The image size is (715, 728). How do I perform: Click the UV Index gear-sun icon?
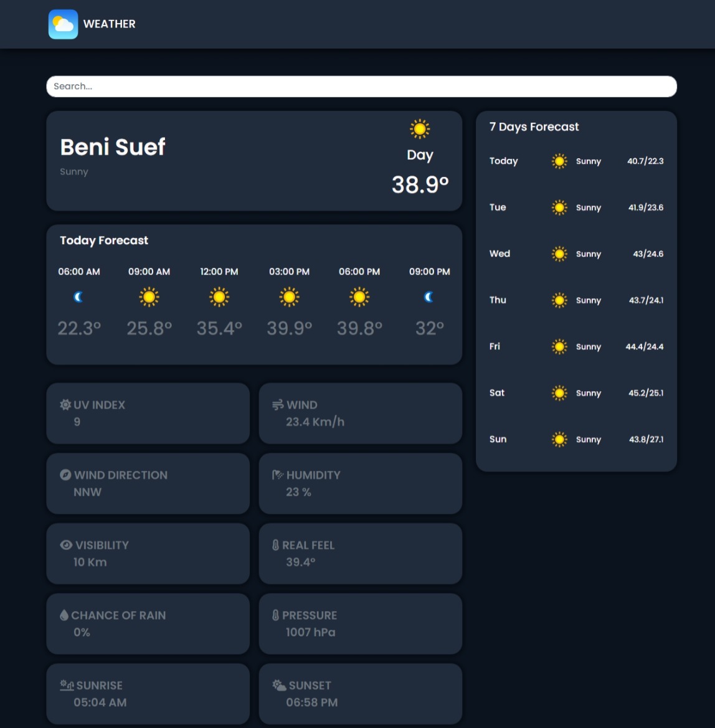click(x=65, y=405)
